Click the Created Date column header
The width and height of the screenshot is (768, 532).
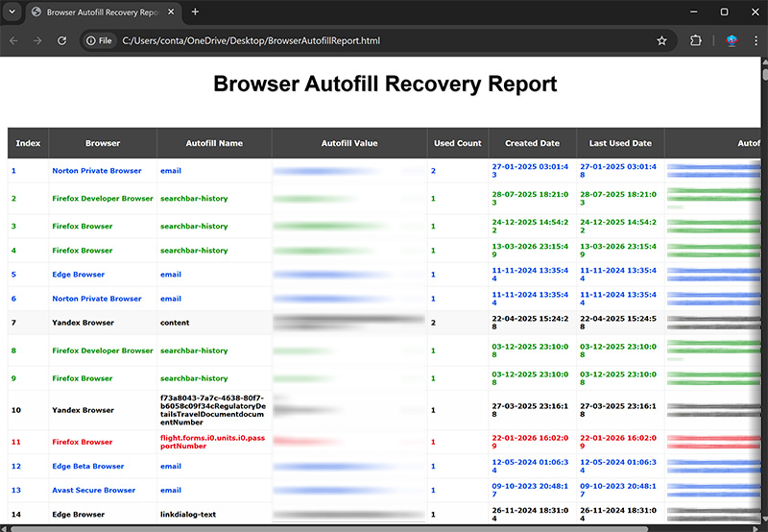click(x=532, y=143)
